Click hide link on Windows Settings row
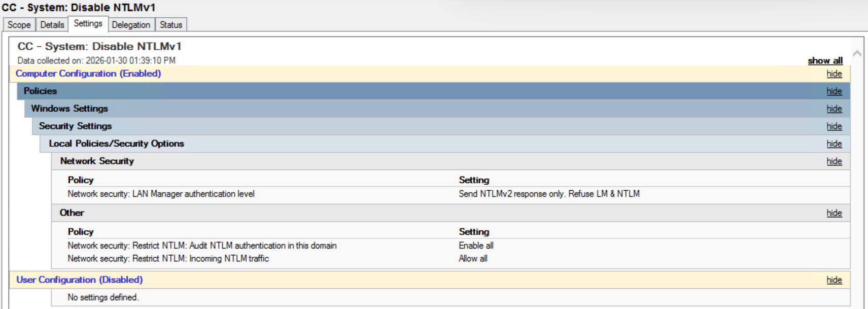This screenshot has height=309, width=868. tap(834, 109)
